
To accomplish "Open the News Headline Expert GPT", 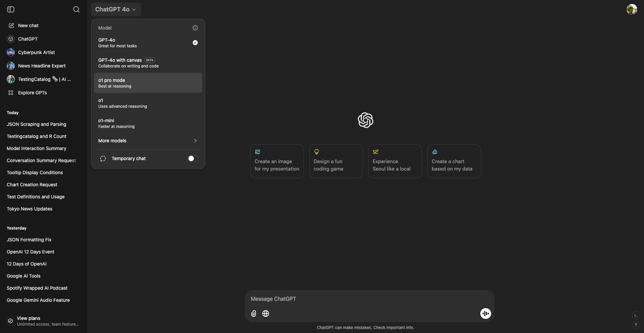I will pos(44,66).
